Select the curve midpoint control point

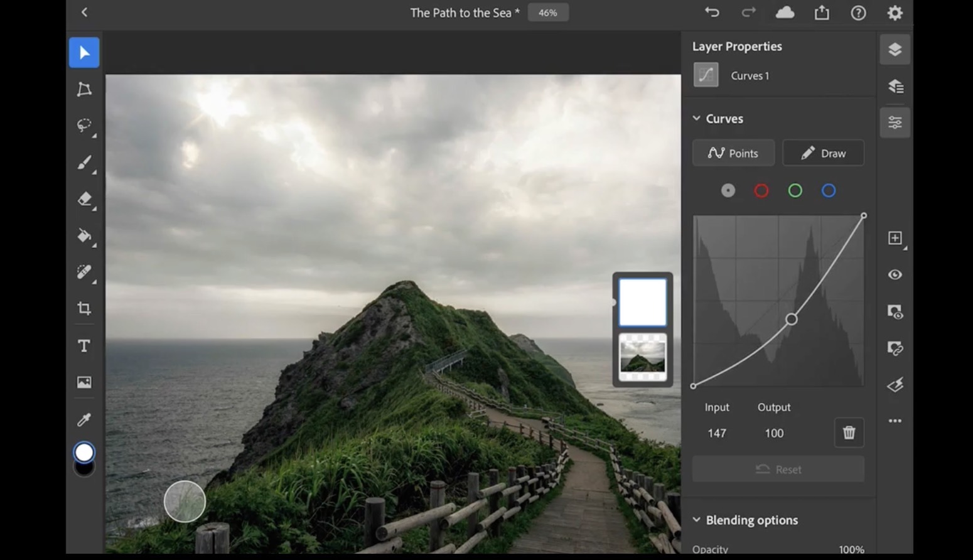792,319
